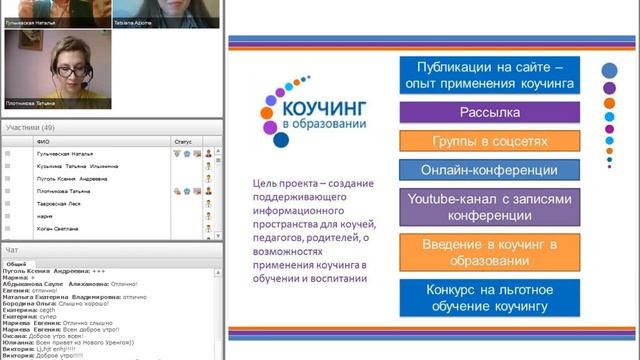The width and height of the screenshot is (640, 360).
Task: Click Оксана's message Доброе утро всем
Action: click(x=43, y=336)
